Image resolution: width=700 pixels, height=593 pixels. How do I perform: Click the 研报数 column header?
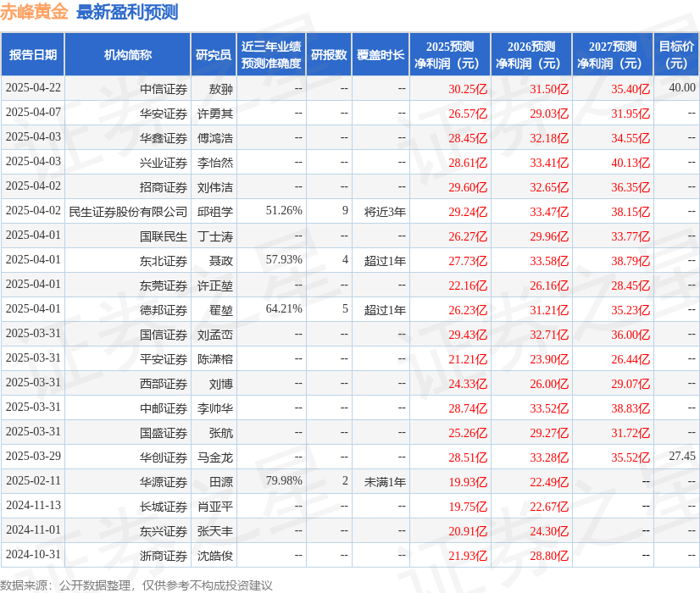pyautogui.click(x=329, y=54)
